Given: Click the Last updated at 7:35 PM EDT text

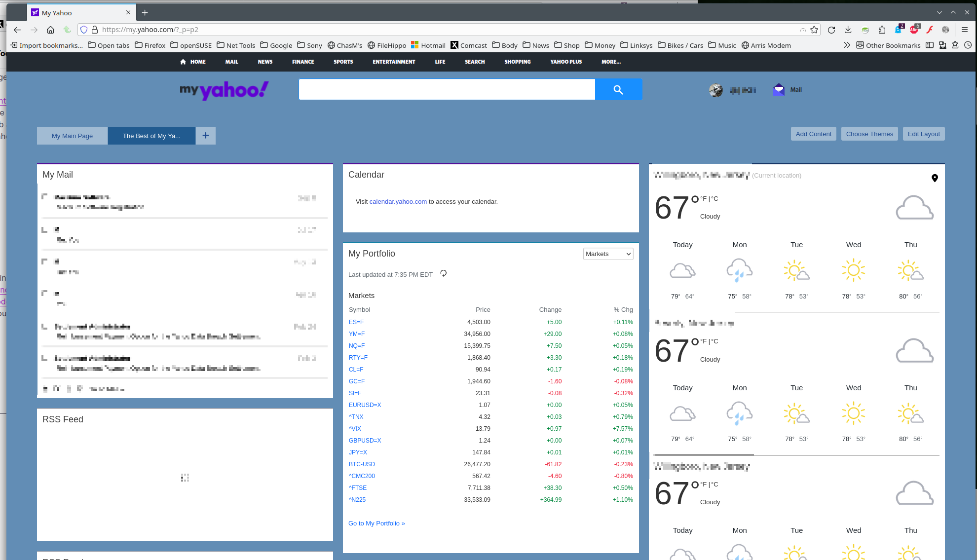Looking at the screenshot, I should [x=390, y=275].
